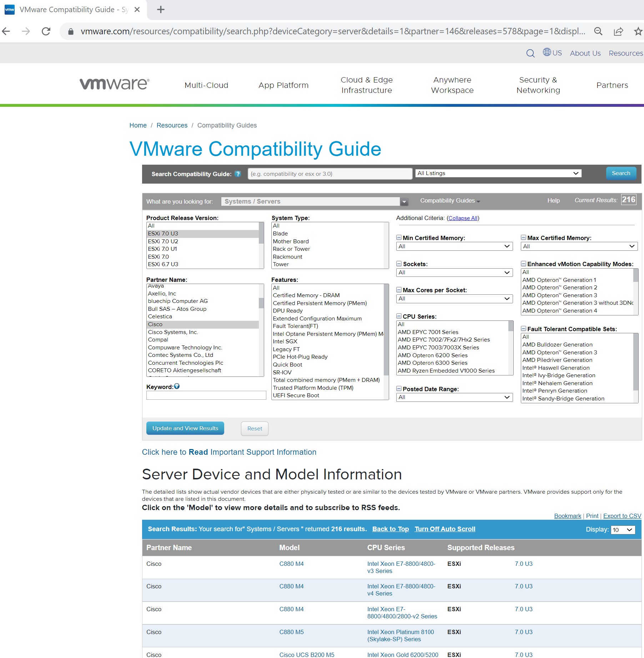Click the VMware logo

pos(115,84)
